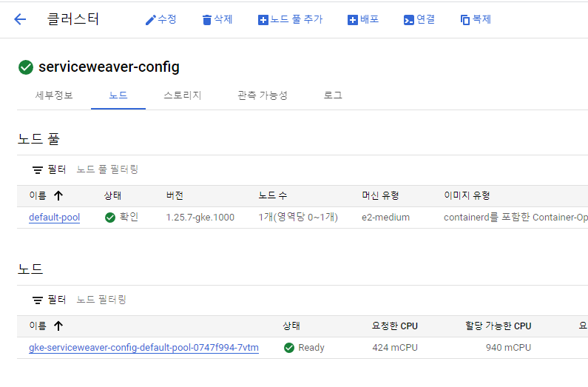
Task: Open the 관측 가능성 tab
Action: [262, 95]
